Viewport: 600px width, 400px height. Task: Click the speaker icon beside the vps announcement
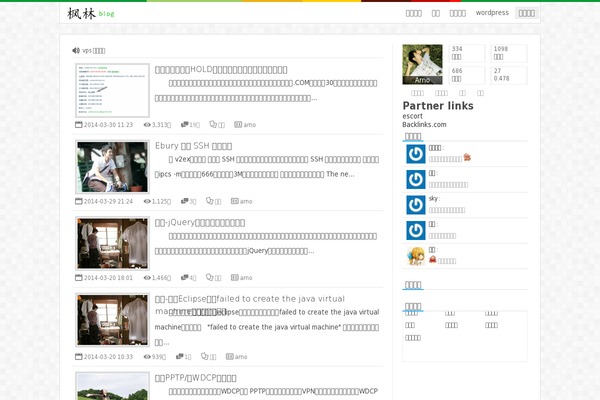coord(76,51)
